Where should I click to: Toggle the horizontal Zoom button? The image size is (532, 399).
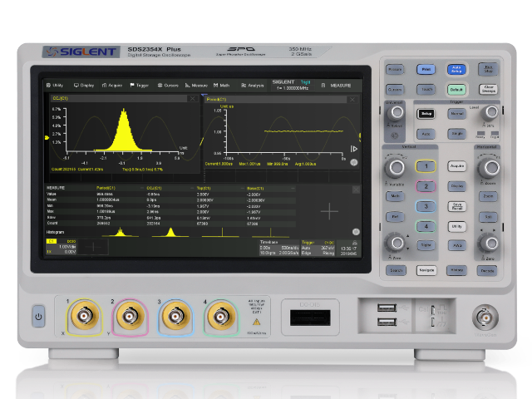(488, 196)
